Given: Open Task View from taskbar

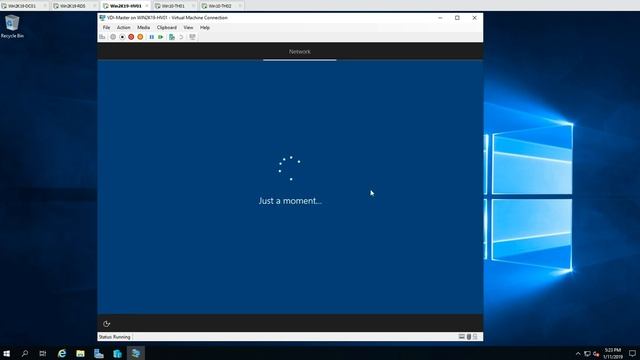Looking at the screenshot, I should [x=42, y=353].
